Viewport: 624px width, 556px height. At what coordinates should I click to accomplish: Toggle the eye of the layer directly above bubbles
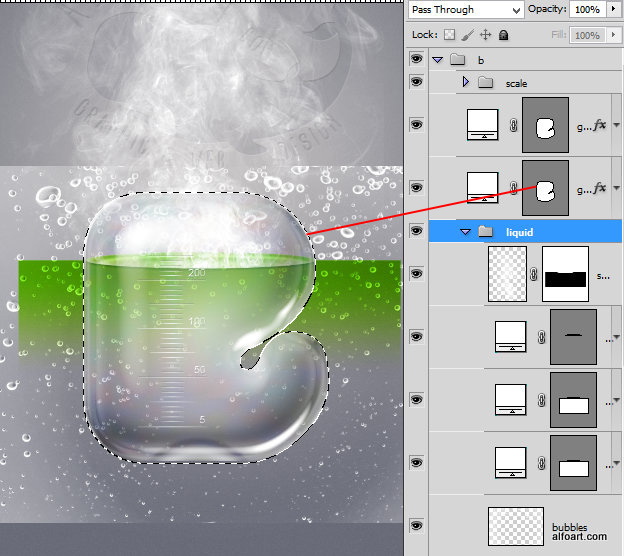click(x=416, y=462)
